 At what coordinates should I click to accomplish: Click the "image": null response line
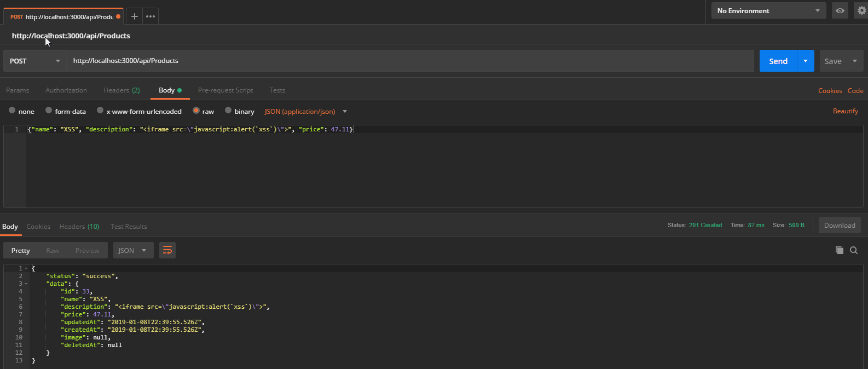[x=86, y=337]
